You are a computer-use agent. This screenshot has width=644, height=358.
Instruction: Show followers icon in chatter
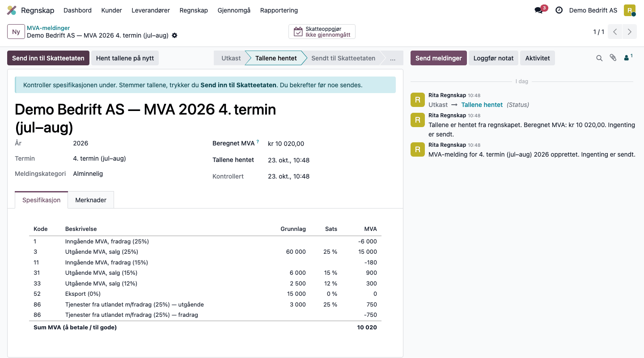coord(628,57)
